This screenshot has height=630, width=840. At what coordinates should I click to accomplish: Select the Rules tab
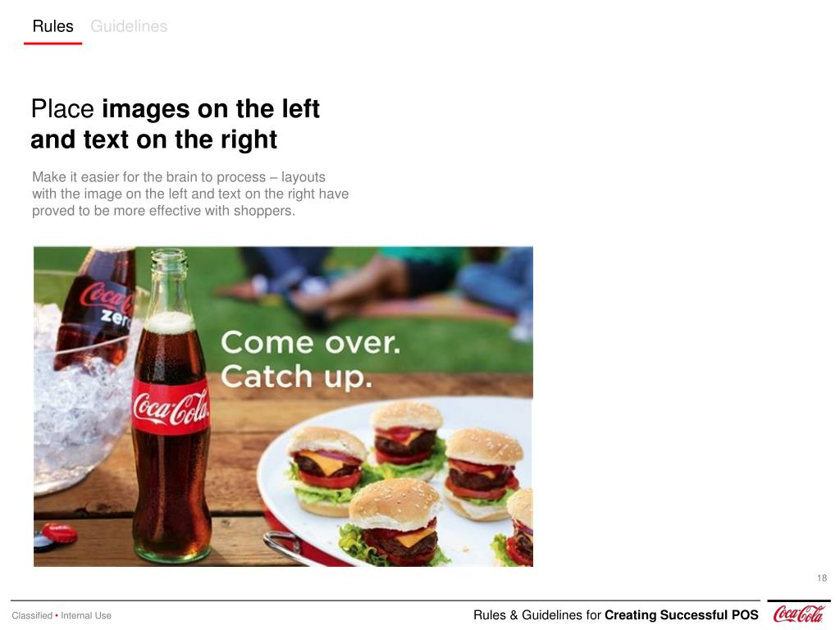[52, 26]
